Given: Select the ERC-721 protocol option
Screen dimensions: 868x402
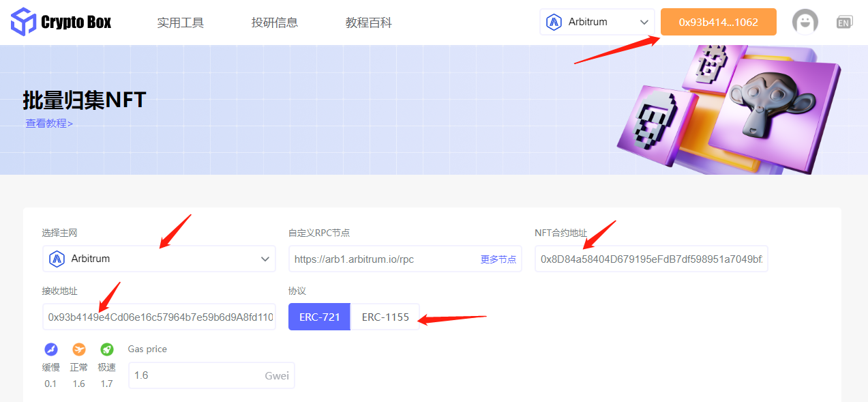Looking at the screenshot, I should coord(318,316).
